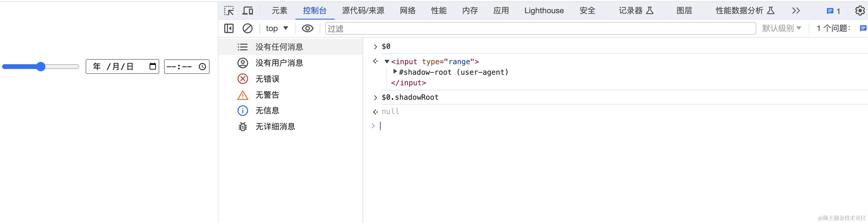
Task: Open the 安全 tab
Action: point(587,11)
